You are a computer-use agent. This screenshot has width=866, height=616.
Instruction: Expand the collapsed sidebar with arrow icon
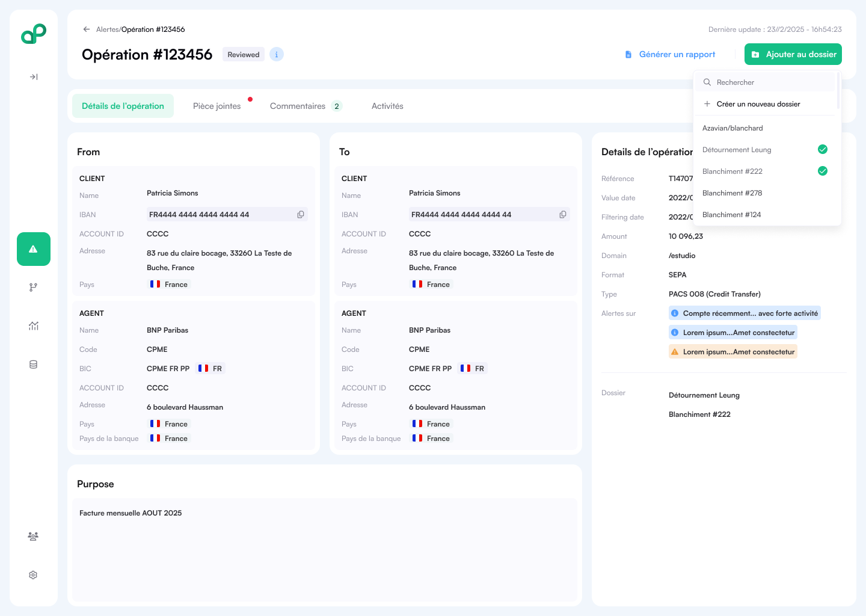pos(34,77)
